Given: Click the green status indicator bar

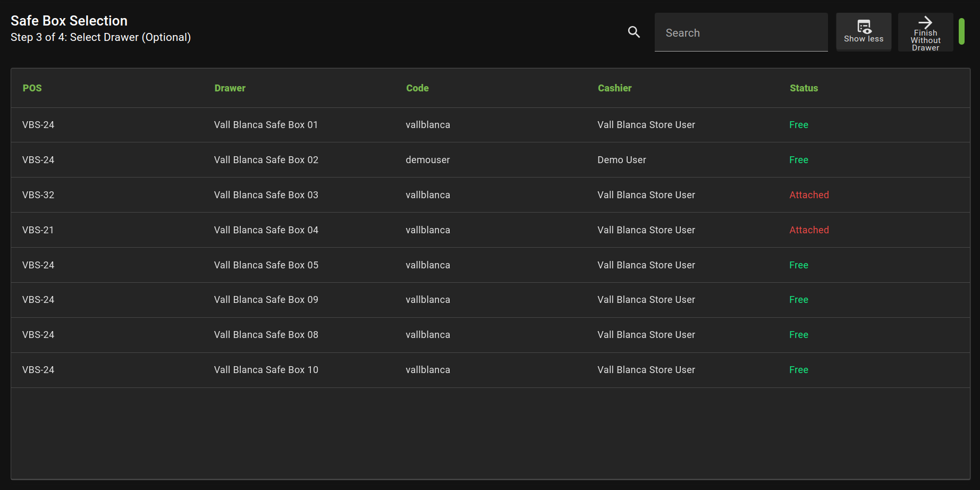Looking at the screenshot, I should pyautogui.click(x=961, y=32).
